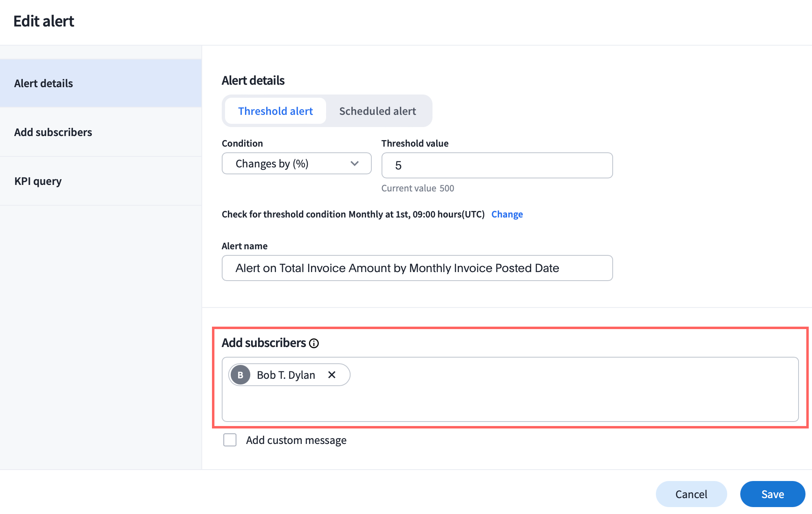Image resolution: width=812 pixels, height=514 pixels.
Task: Enable the Add custom message checkbox
Action: [230, 440]
